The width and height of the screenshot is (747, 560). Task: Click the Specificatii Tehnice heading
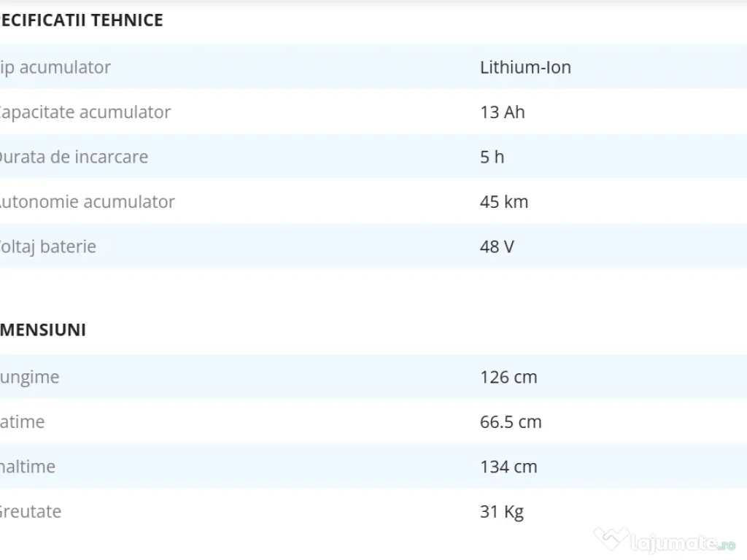[x=81, y=20]
